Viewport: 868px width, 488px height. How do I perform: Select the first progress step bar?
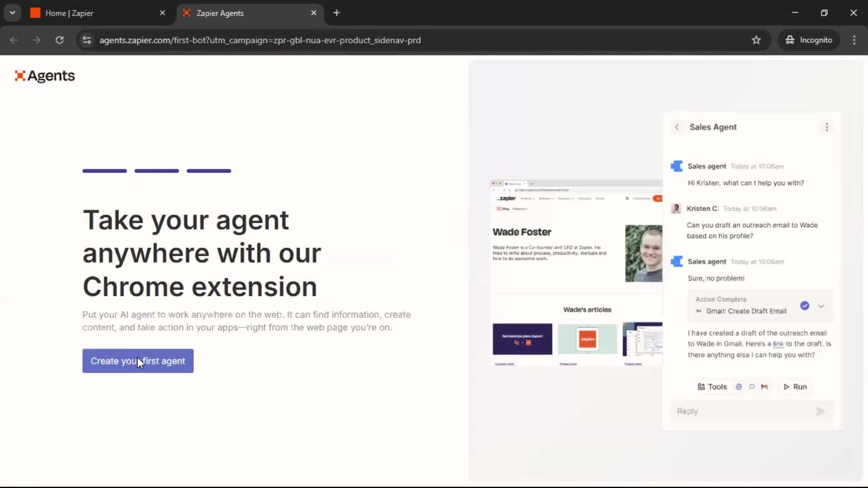coord(104,171)
